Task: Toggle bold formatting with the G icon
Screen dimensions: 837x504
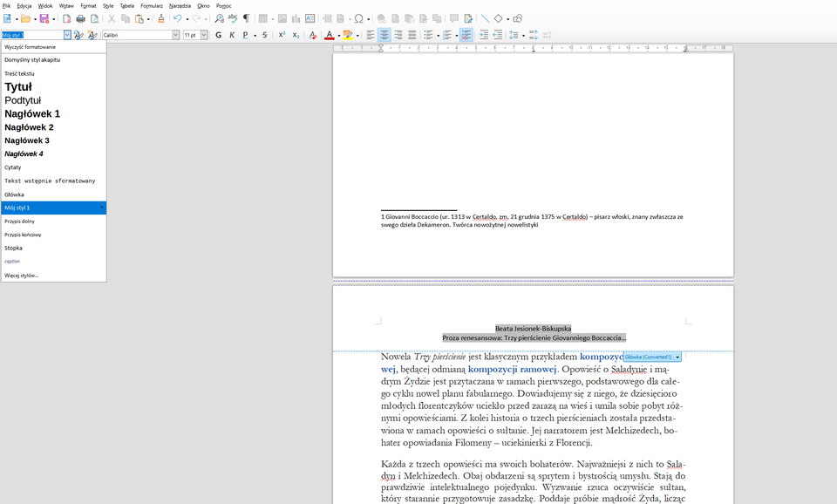Action: point(216,35)
